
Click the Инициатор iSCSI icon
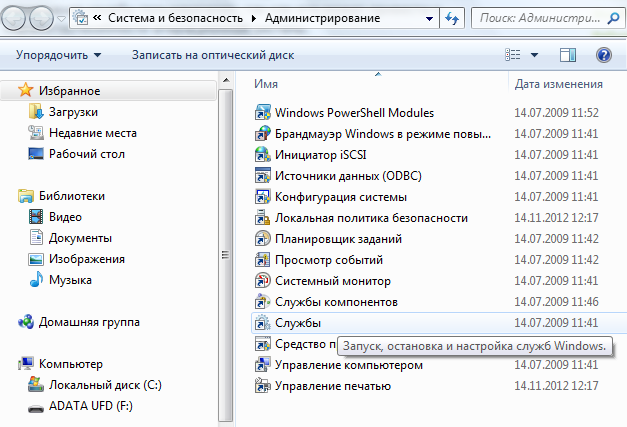click(263, 155)
